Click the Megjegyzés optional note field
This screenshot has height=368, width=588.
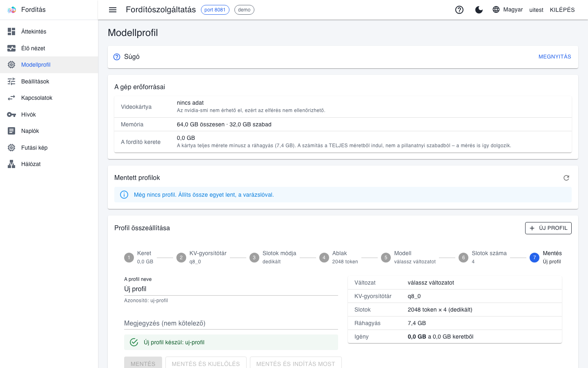[x=231, y=323]
